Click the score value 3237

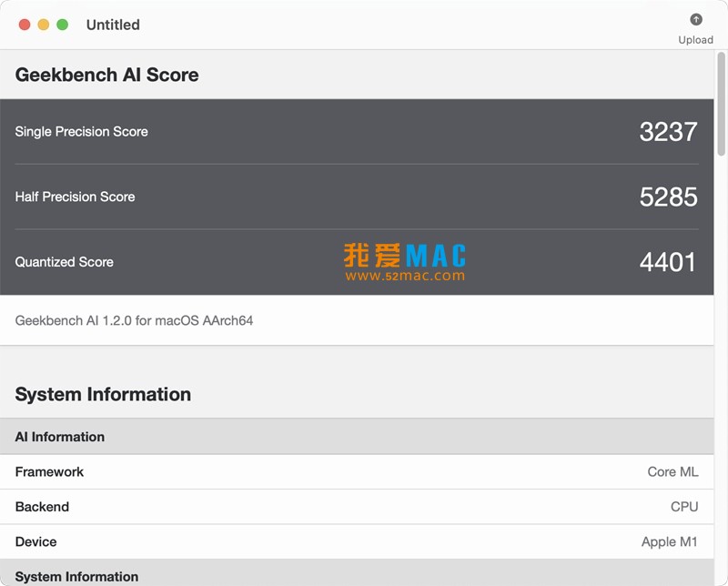coord(668,131)
